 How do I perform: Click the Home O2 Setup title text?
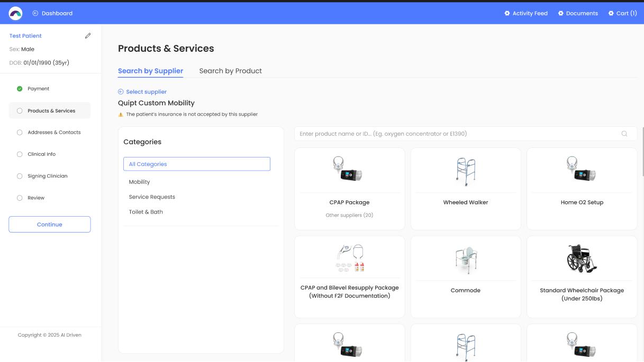coord(582,202)
